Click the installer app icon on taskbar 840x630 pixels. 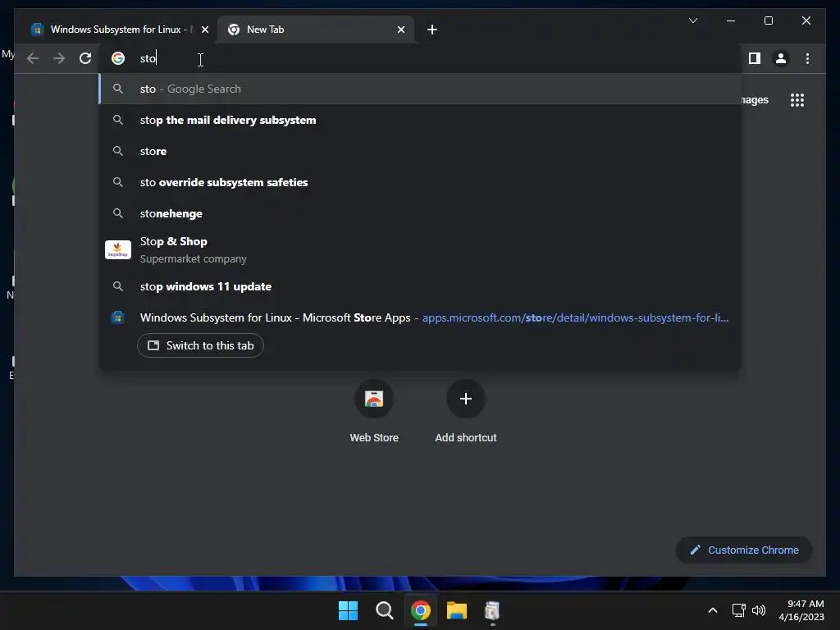pyautogui.click(x=492, y=610)
